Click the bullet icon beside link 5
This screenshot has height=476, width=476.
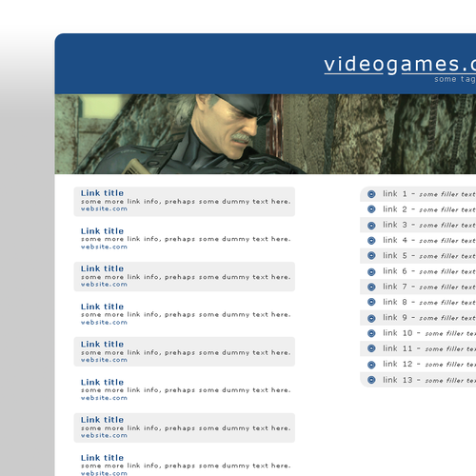[x=371, y=256]
